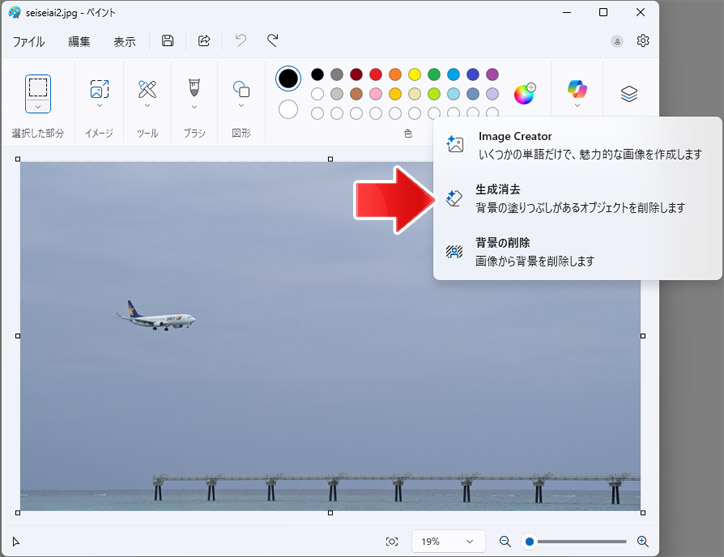
Task: Choose 背景の削除 menu entry
Action: point(577,252)
